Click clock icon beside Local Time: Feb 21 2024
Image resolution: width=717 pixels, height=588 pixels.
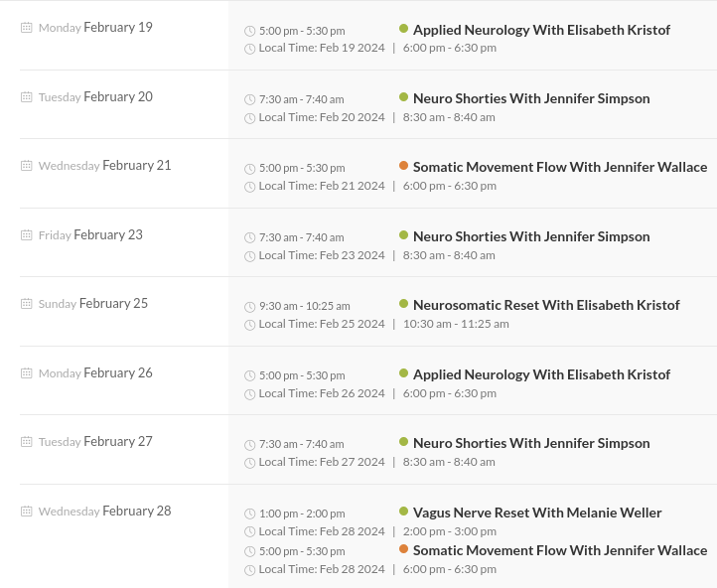(249, 187)
